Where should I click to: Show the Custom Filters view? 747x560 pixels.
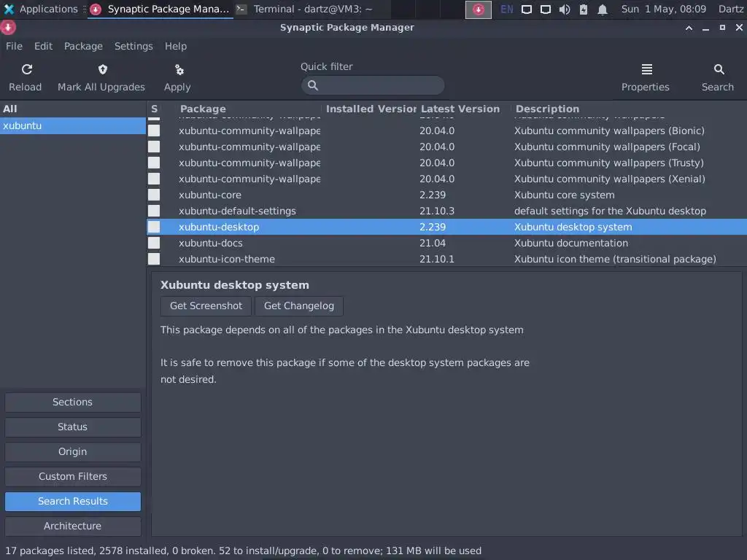pos(72,476)
